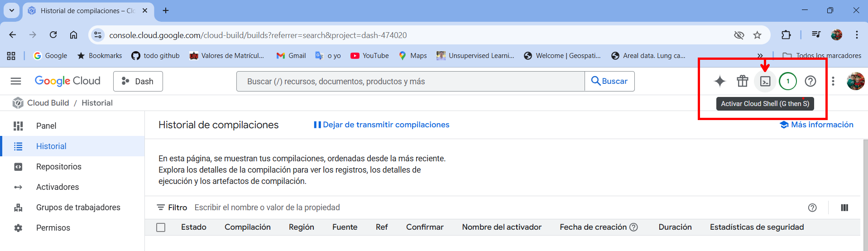Open the todo github bookmark
Image resolution: width=868 pixels, height=251 pixels.
pos(155,56)
